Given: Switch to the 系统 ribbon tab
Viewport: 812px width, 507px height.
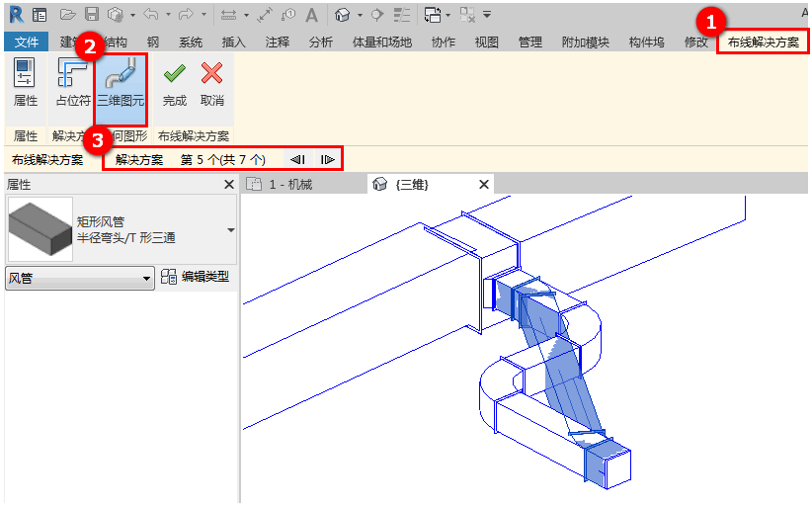Looking at the screenshot, I should point(190,42).
